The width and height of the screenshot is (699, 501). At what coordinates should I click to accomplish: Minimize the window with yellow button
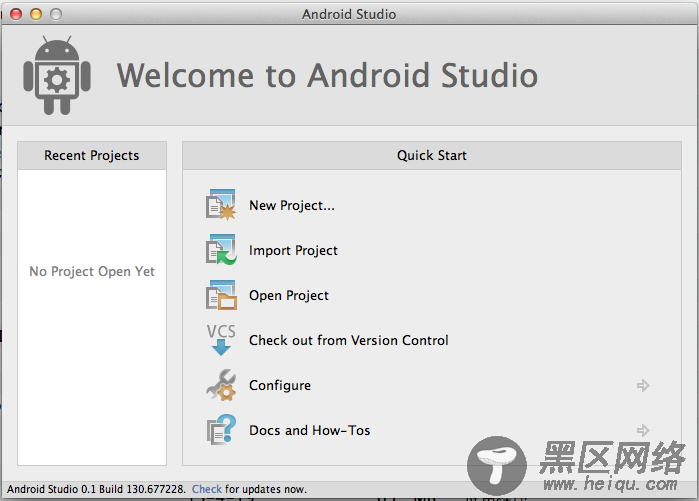point(36,14)
